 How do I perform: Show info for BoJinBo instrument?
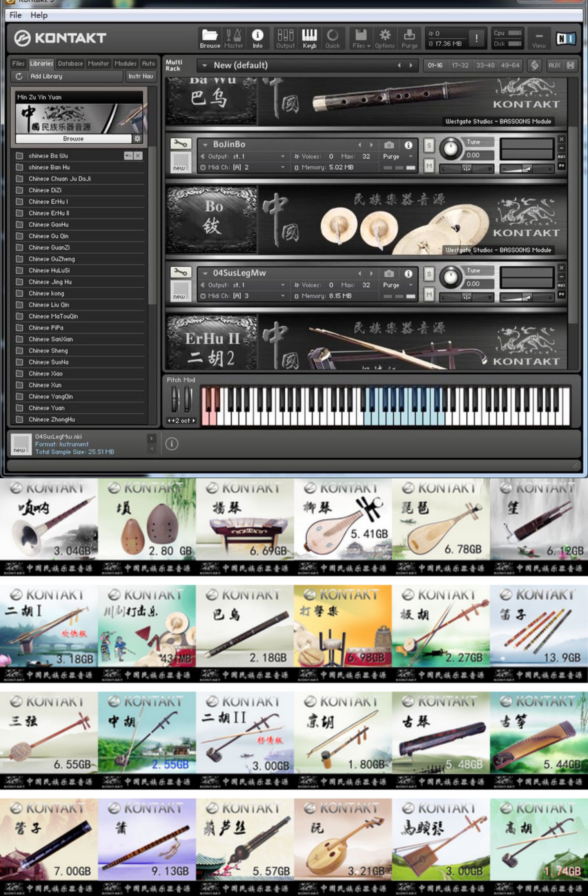pos(408,145)
